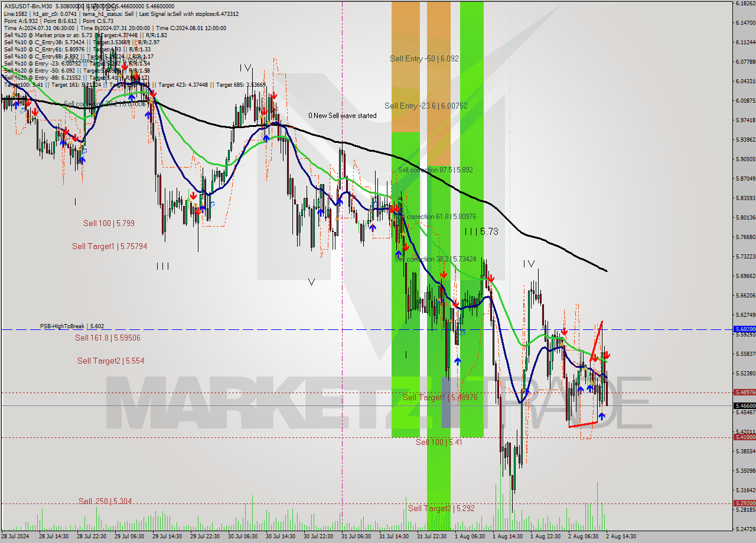Select the 'Sell Target2 | 5.292' label
Image resolution: width=756 pixels, height=543 pixels.
pyautogui.click(x=441, y=508)
